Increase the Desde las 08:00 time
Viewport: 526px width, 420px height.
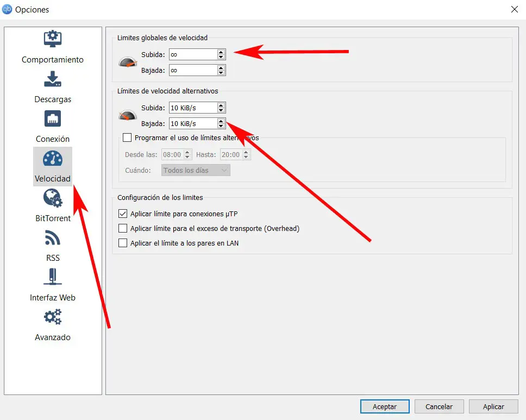(187, 152)
